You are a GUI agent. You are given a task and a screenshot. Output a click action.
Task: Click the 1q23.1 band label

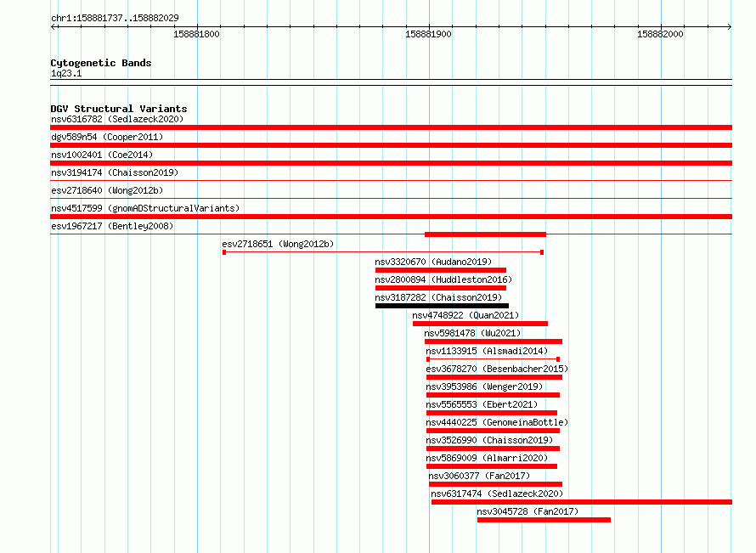(66, 73)
